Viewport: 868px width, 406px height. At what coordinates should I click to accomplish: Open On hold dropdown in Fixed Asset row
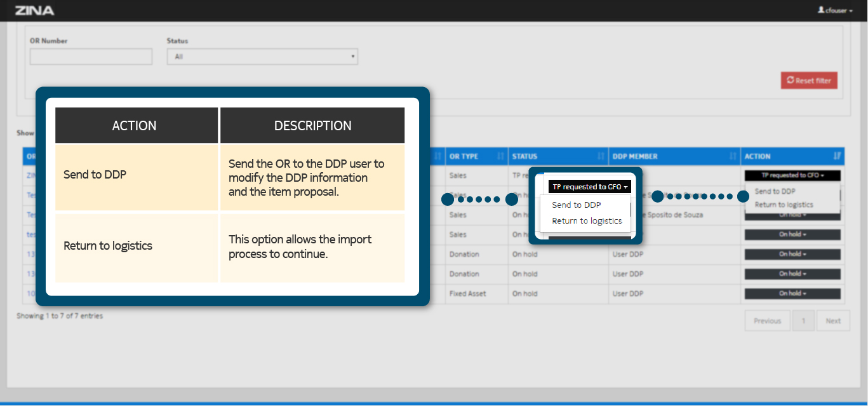pyautogui.click(x=792, y=294)
